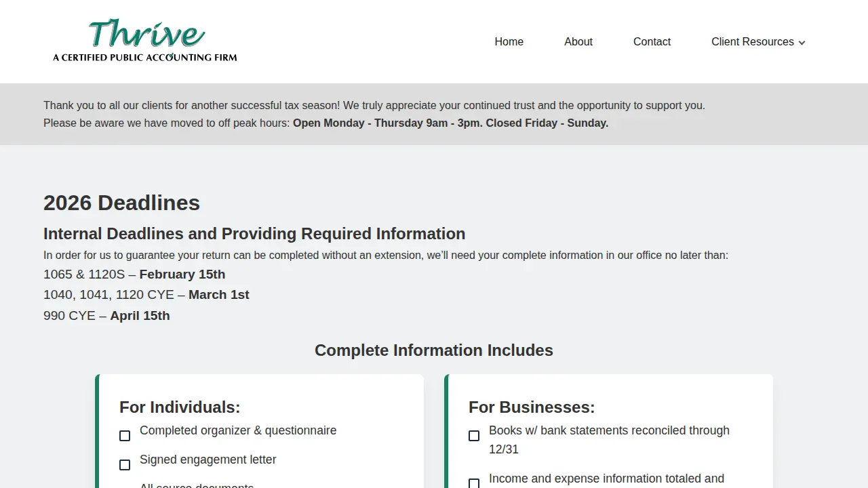This screenshot has width=868, height=488.
Task: Click the April 15th deadline line
Action: (106, 316)
